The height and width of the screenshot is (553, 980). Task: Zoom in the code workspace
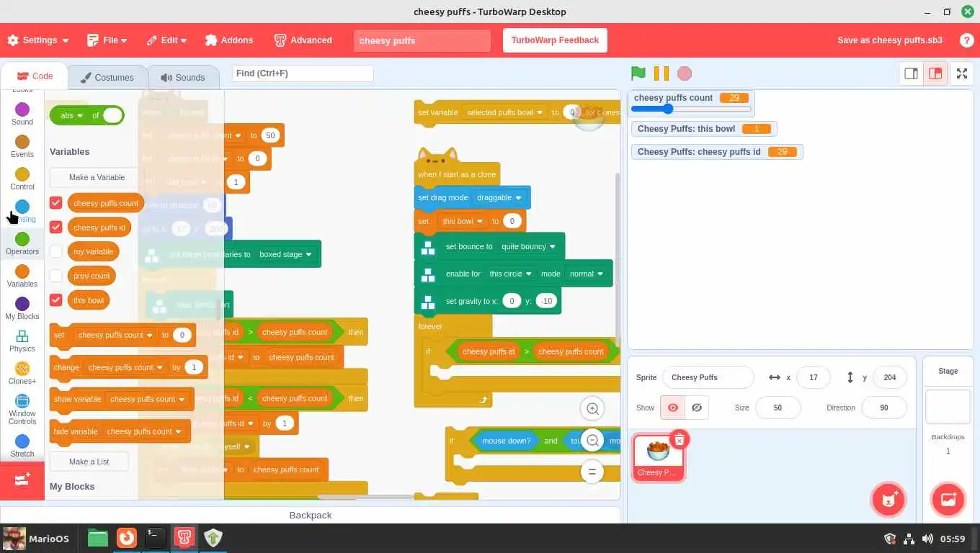pyautogui.click(x=592, y=408)
